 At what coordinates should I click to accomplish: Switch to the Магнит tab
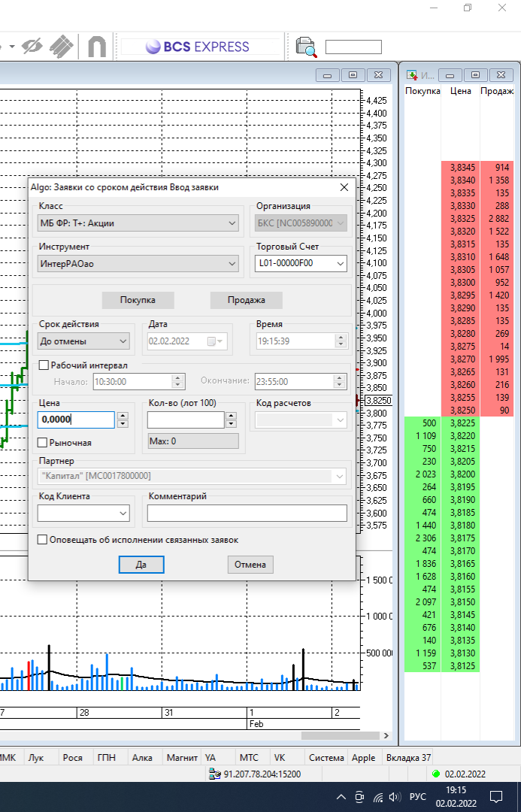click(182, 758)
